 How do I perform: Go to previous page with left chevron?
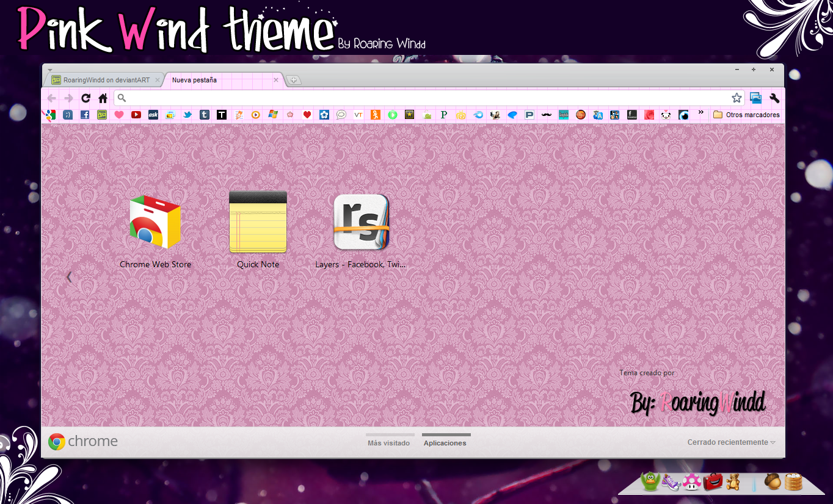coord(69,277)
